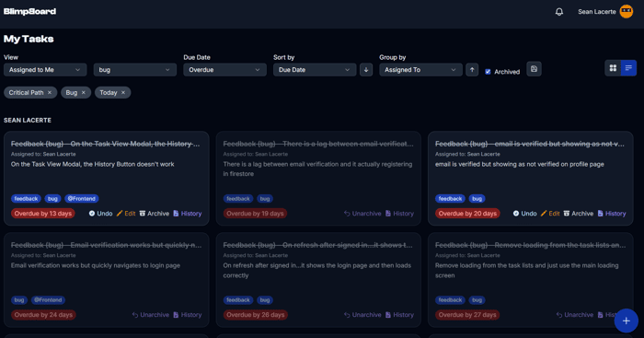The width and height of the screenshot is (644, 338).
Task: Expand the Due Date Overdue dropdown
Action: [x=224, y=70]
